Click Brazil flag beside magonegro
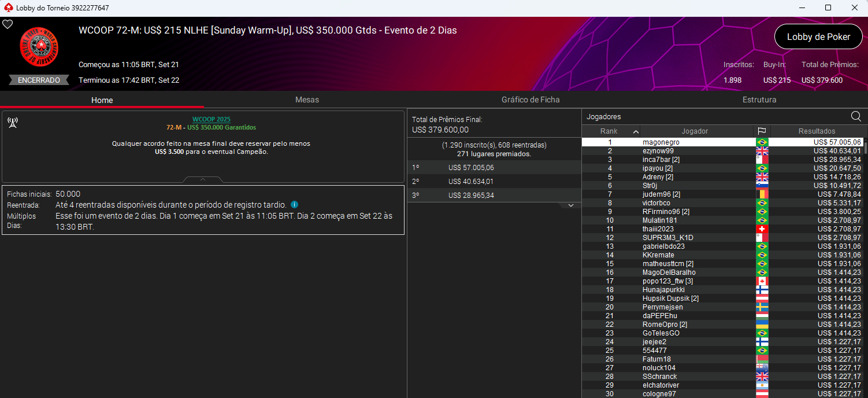The height and width of the screenshot is (398, 868). click(762, 142)
